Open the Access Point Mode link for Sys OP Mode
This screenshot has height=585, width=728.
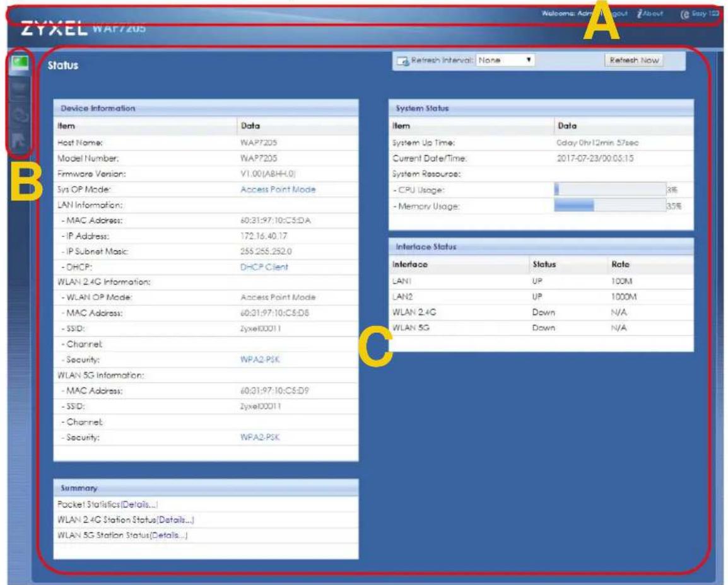click(278, 189)
